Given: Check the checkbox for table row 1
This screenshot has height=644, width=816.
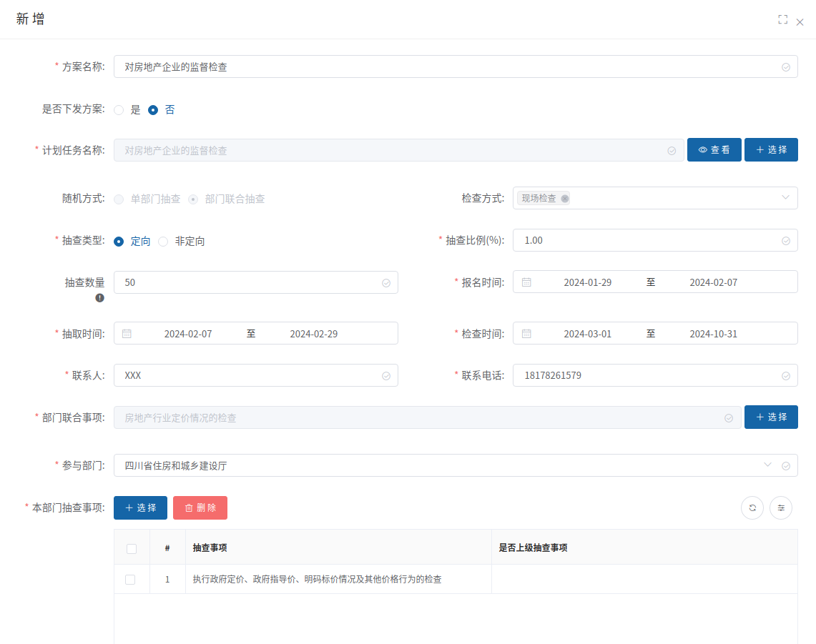Looking at the screenshot, I should [130, 580].
